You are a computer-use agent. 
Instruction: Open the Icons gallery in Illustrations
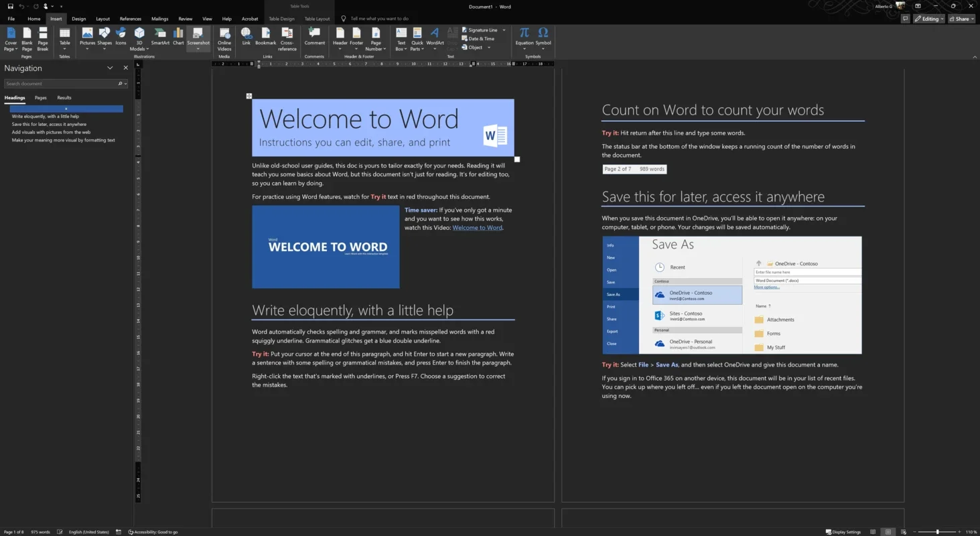click(121, 37)
